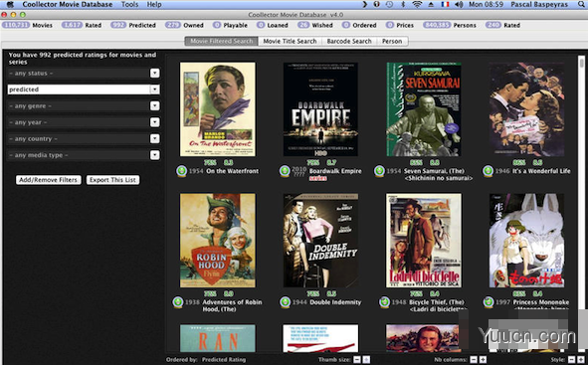Show the Loaned movies counter
The width and height of the screenshot is (588, 365).
(273, 25)
